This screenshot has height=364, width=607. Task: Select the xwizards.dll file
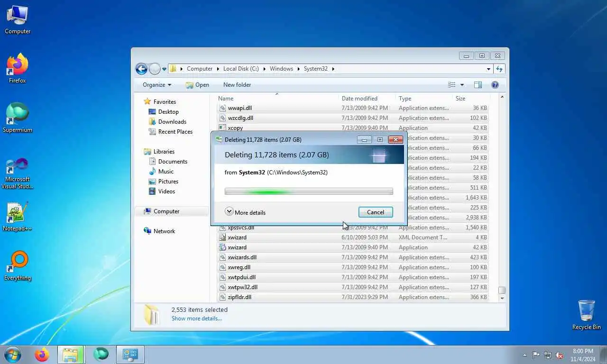pyautogui.click(x=353, y=257)
